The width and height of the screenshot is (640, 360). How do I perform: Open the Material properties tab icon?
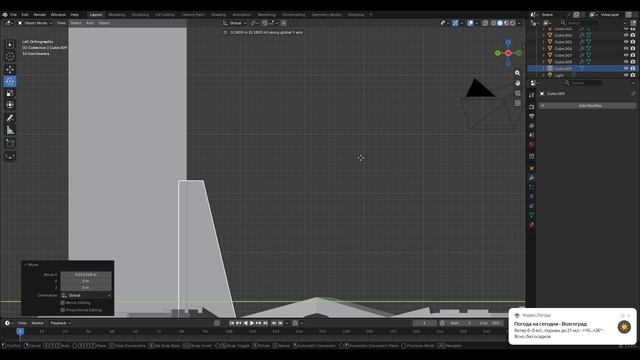531,224
